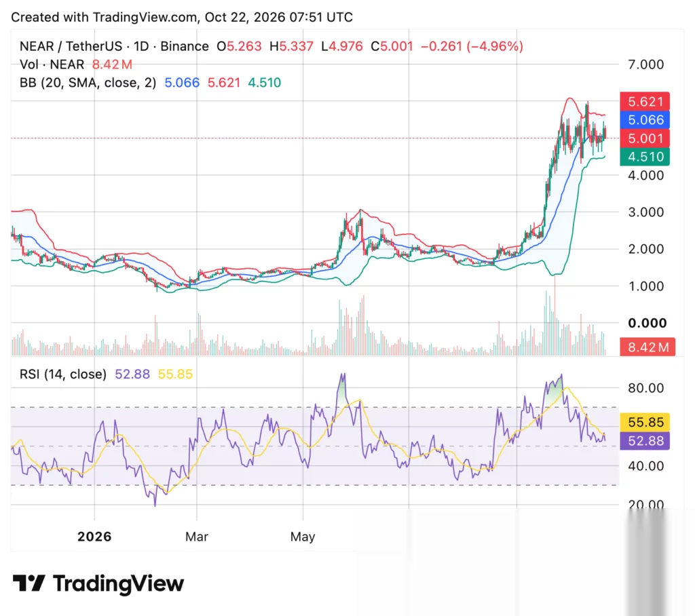Click the yellow 55.85 RSI axis tag
This screenshot has width=695, height=616.
click(x=645, y=423)
